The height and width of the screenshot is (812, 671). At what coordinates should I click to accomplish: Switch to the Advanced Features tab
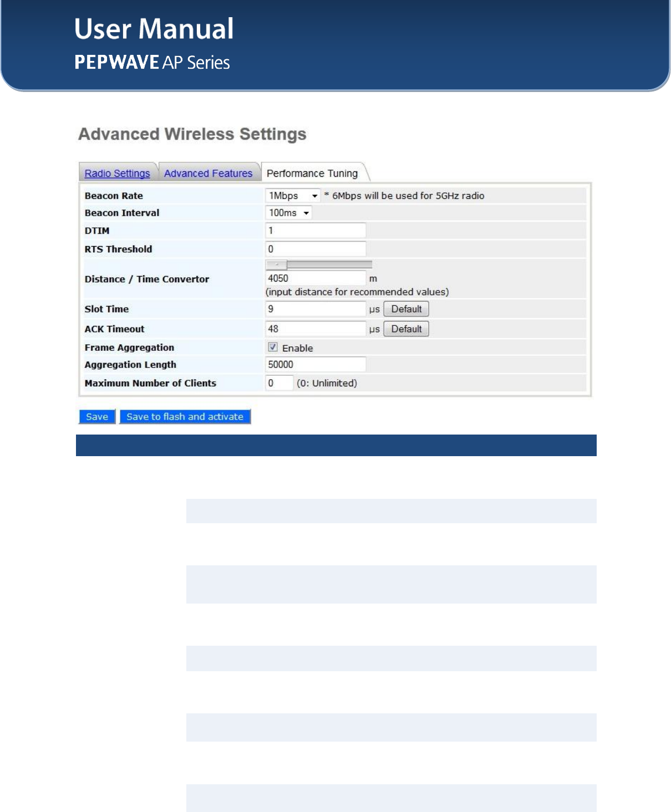click(x=209, y=173)
